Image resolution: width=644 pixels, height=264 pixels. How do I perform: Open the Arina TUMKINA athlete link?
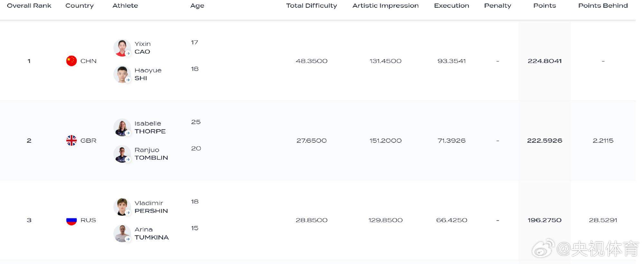pos(151,233)
